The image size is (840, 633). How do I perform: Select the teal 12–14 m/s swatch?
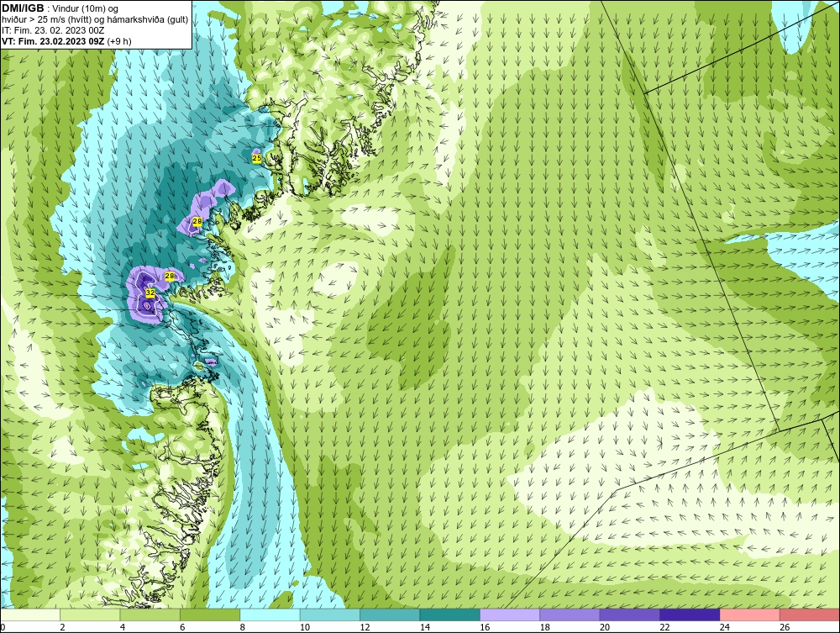click(x=390, y=615)
